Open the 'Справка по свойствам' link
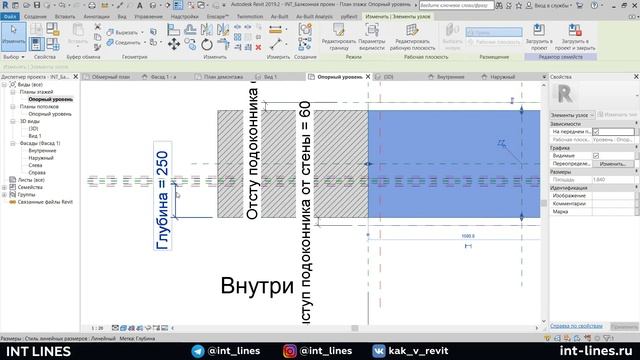The height and width of the screenshot is (360, 640). [x=576, y=326]
